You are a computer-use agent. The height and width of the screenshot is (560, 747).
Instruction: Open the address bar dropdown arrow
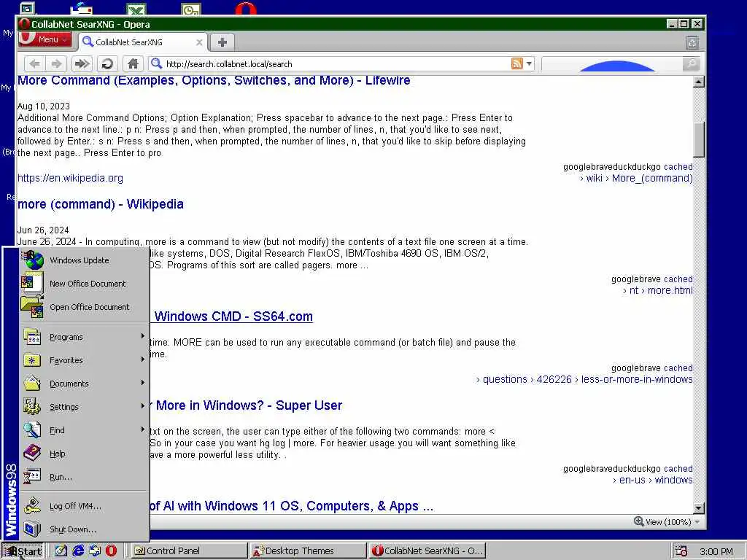(529, 63)
